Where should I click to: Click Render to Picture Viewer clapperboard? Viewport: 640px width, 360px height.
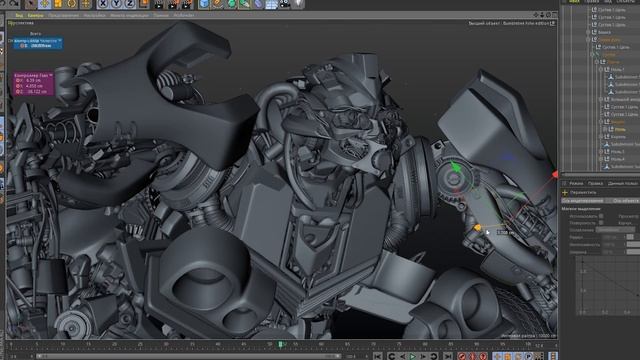[173, 4]
